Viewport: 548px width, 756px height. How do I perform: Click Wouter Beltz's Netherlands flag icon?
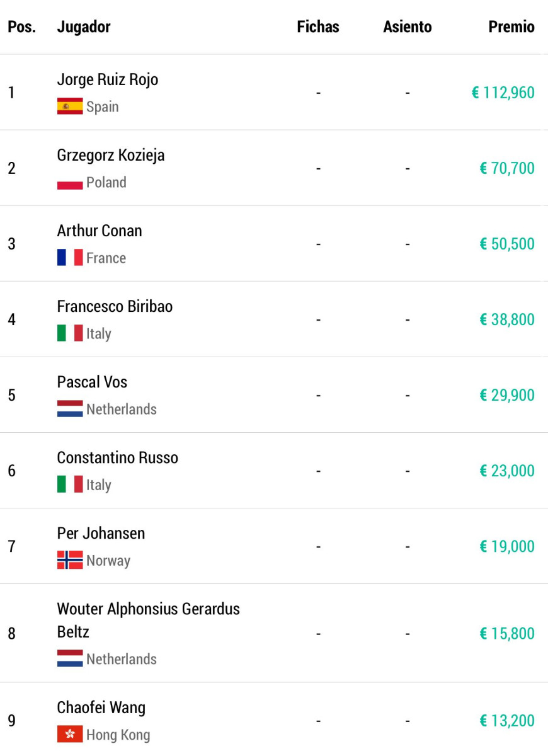coord(70,658)
